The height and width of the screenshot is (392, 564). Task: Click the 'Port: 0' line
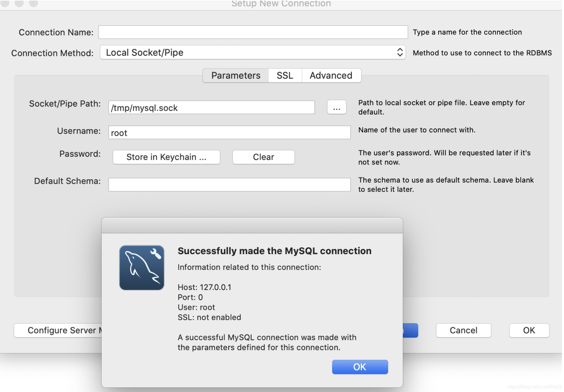click(190, 297)
